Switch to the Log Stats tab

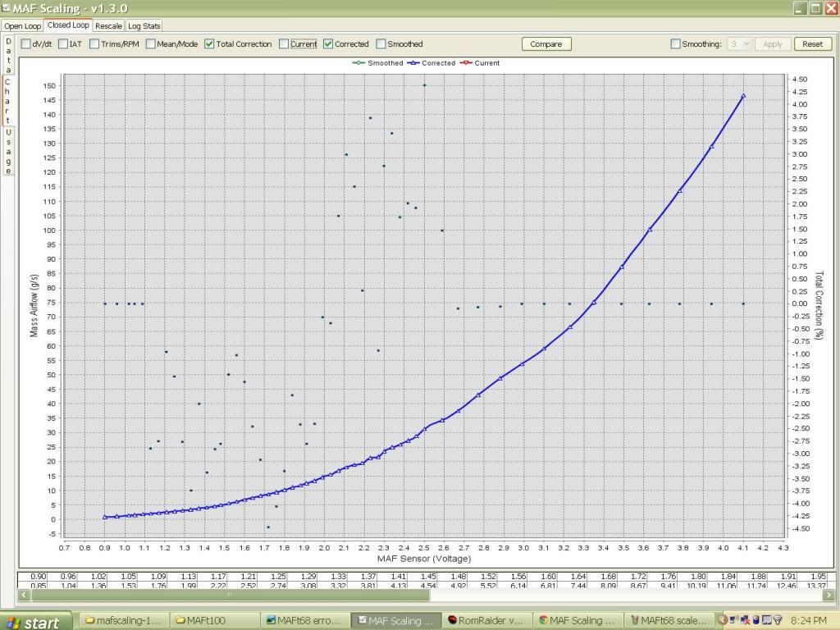coord(144,25)
